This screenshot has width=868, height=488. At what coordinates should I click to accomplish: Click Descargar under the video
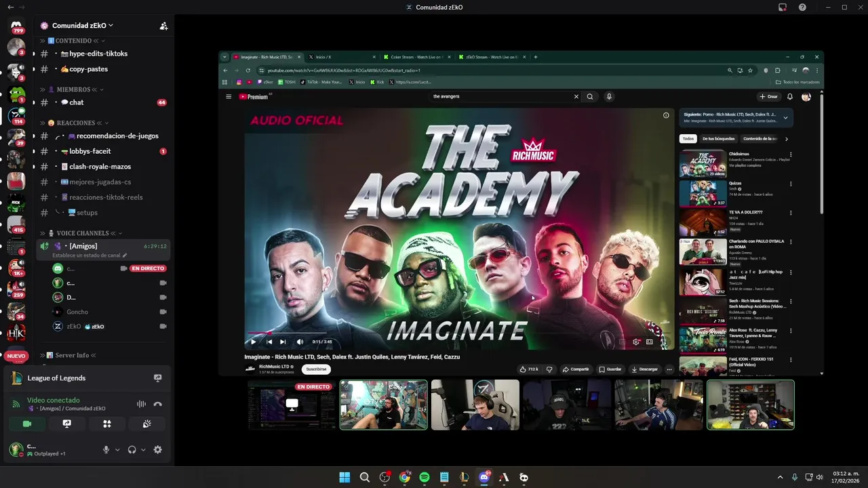point(644,369)
